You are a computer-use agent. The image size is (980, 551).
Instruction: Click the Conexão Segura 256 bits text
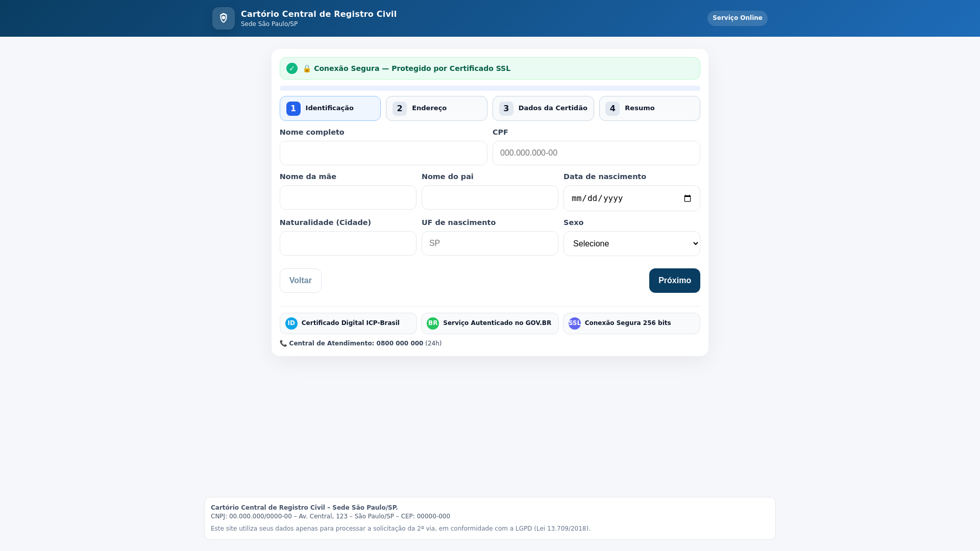(x=628, y=323)
